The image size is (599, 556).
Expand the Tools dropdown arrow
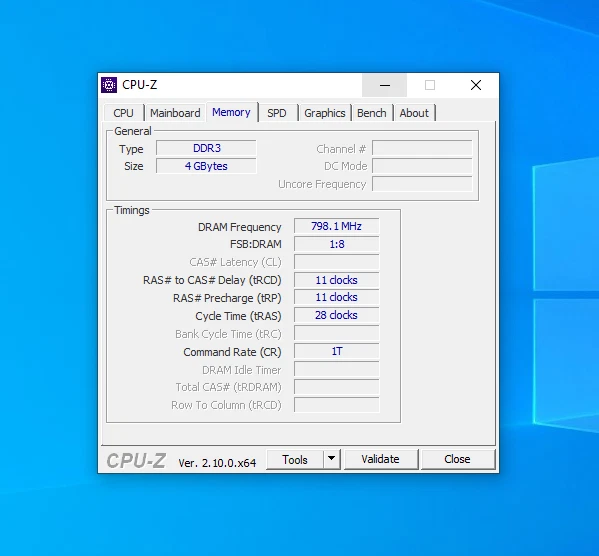[332, 459]
